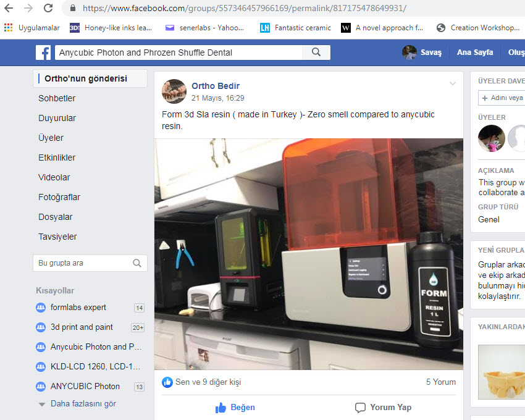Open the formlabs expert group shortcut icon
The height and width of the screenshot is (420, 525).
pyautogui.click(x=41, y=308)
